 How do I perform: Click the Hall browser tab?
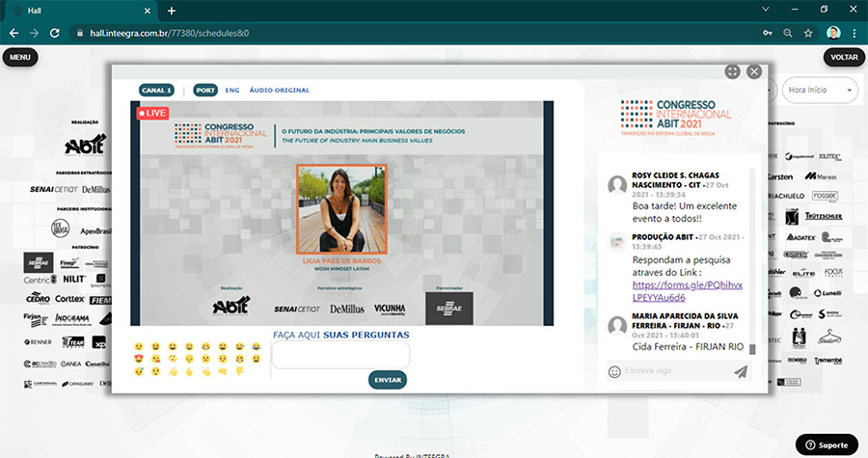point(80,11)
